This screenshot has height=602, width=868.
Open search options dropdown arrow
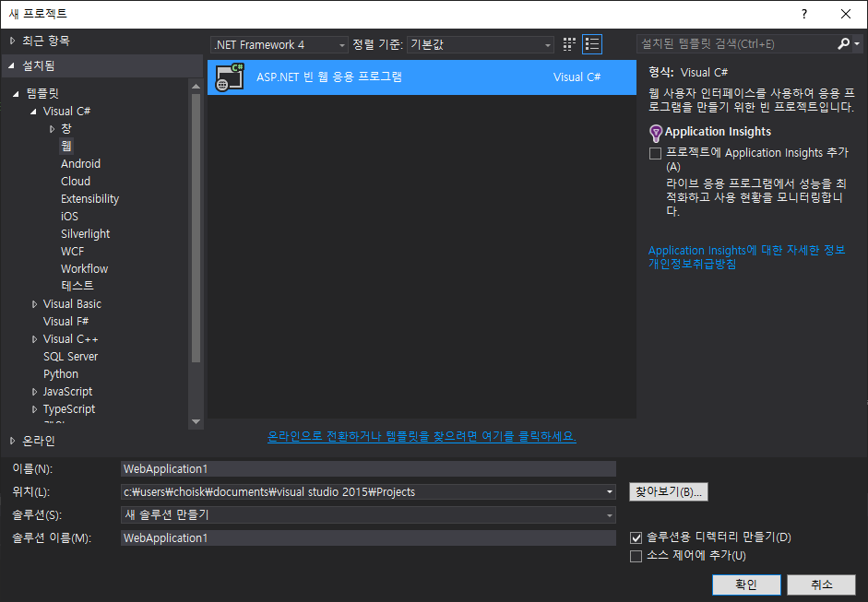pyautogui.click(x=857, y=43)
